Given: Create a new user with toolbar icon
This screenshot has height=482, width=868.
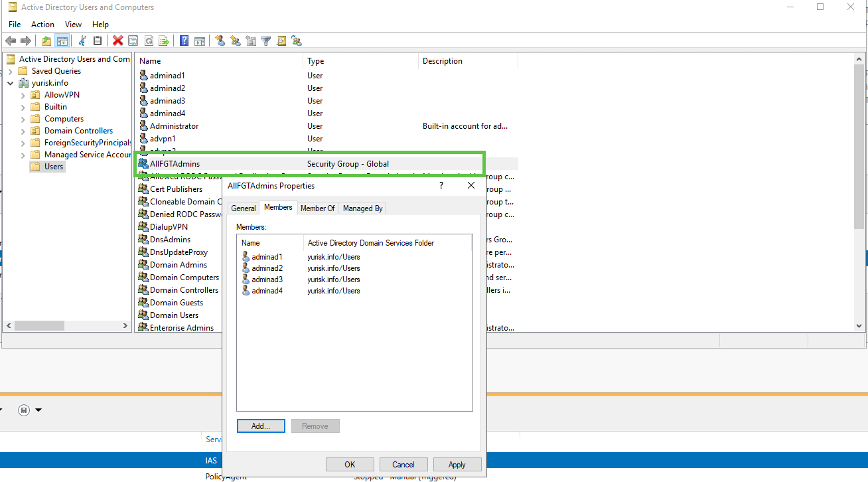Looking at the screenshot, I should point(220,41).
